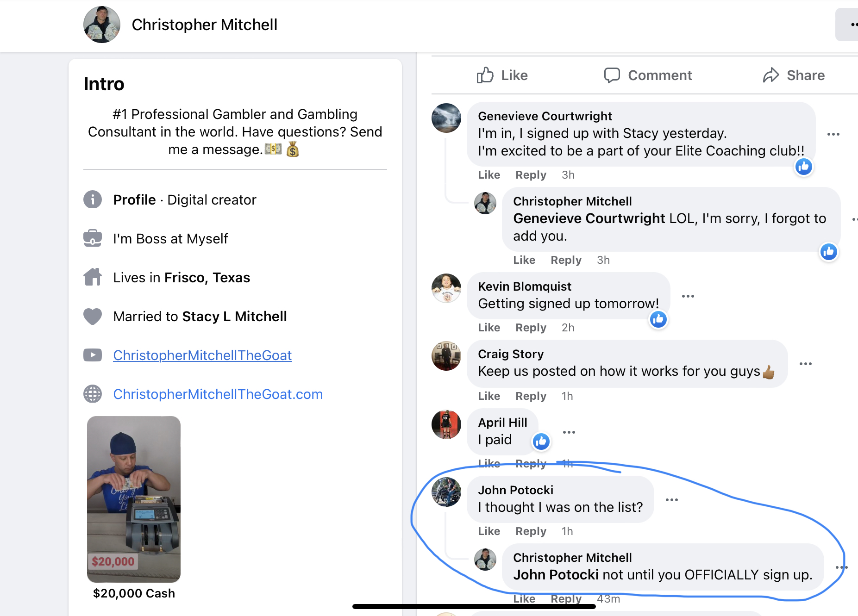Viewport: 858px width, 616px height.
Task: Open the profile more-options button in header
Action: [847, 25]
